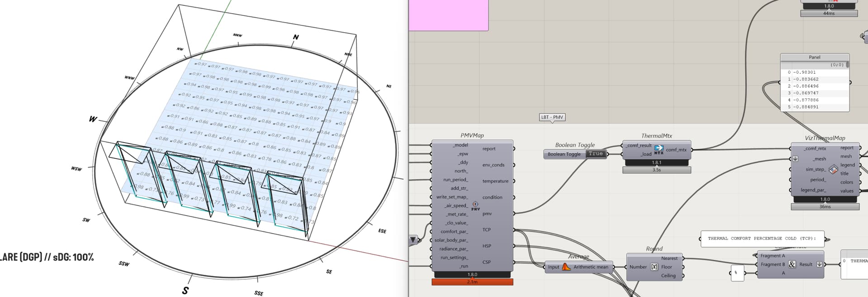This screenshot has width=868, height=297.
Task: Click the flatten arrow icon beside _mesh input
Action: click(795, 159)
